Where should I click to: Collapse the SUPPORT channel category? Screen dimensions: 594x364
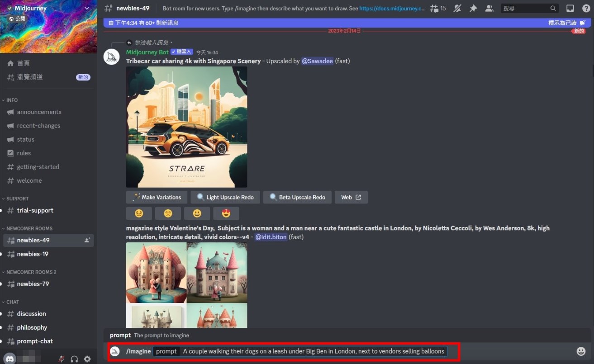click(18, 199)
